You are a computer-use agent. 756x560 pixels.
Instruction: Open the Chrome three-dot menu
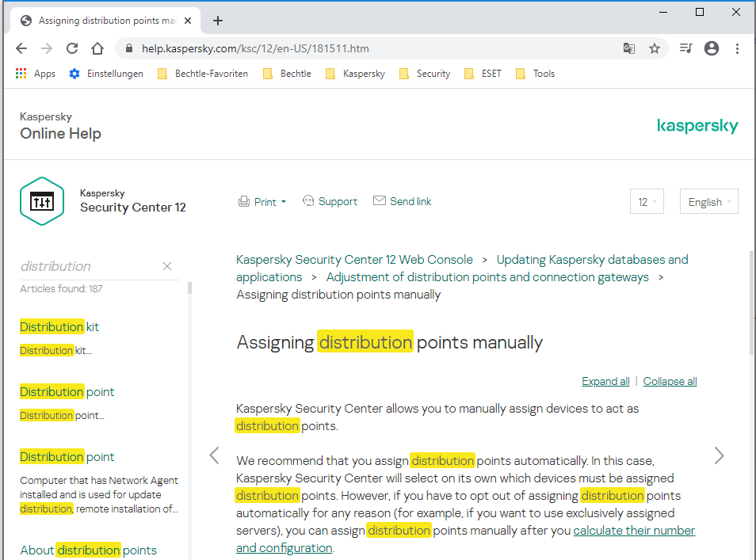[x=737, y=48]
